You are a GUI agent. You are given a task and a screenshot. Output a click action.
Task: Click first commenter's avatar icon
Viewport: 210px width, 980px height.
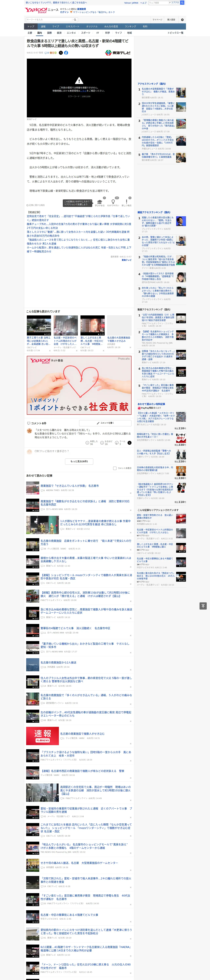tap(29, 431)
